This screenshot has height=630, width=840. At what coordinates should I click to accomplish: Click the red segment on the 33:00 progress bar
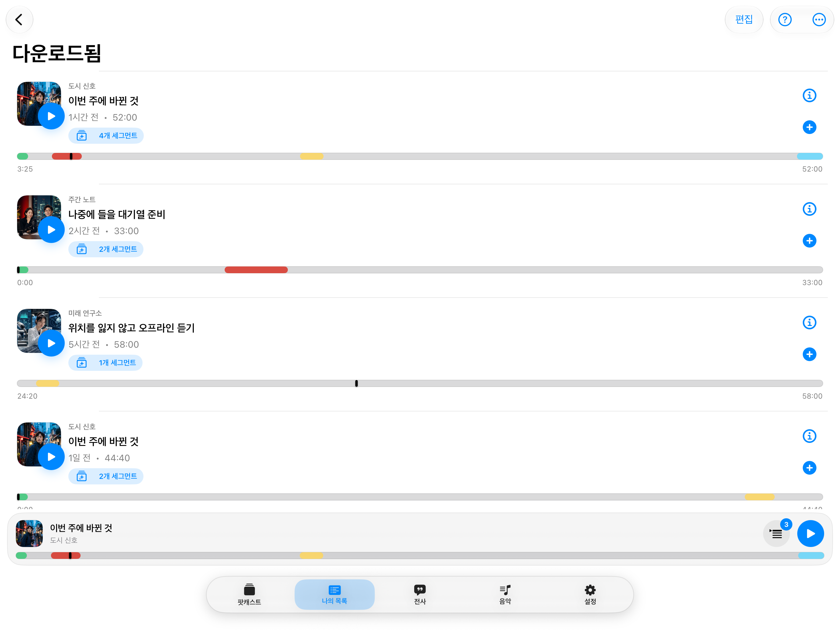click(256, 270)
